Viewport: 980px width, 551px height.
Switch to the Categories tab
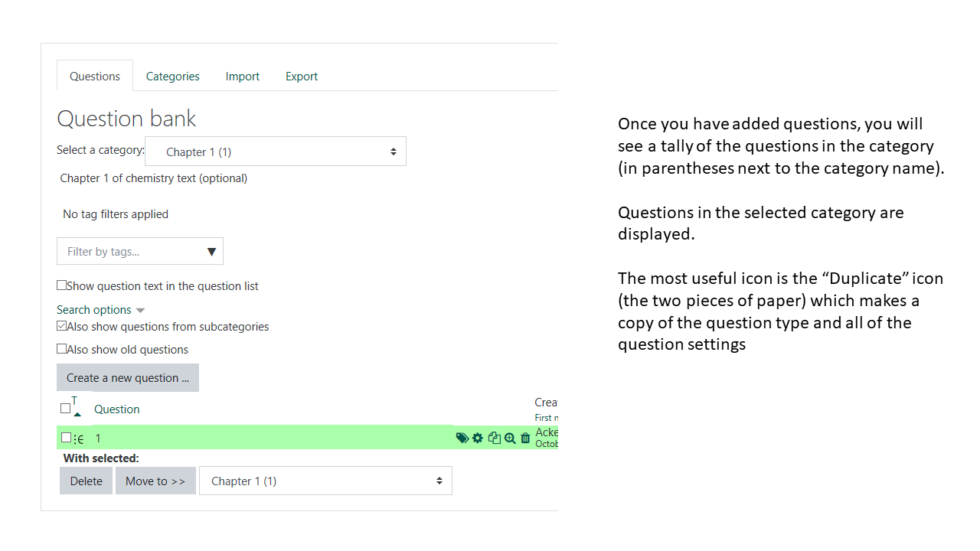coord(172,76)
